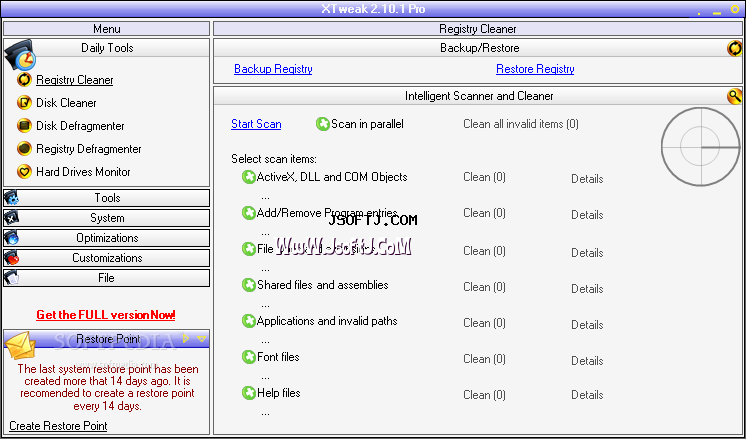Click the System section icon
The height and width of the screenshot is (439, 746).
11,218
